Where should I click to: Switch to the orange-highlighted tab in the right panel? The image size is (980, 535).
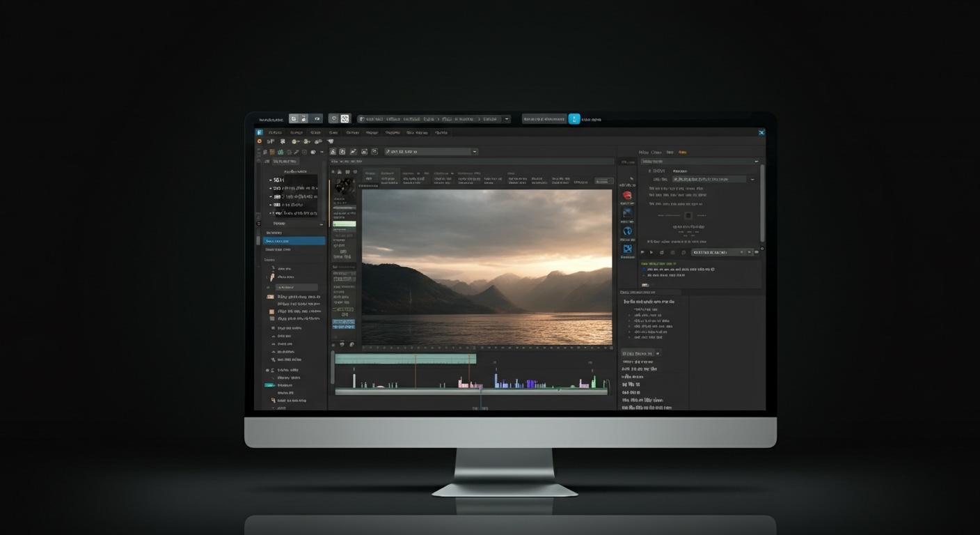click(x=682, y=153)
